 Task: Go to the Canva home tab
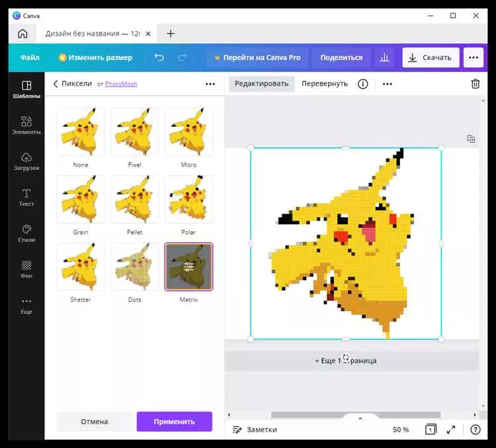pyautogui.click(x=22, y=34)
